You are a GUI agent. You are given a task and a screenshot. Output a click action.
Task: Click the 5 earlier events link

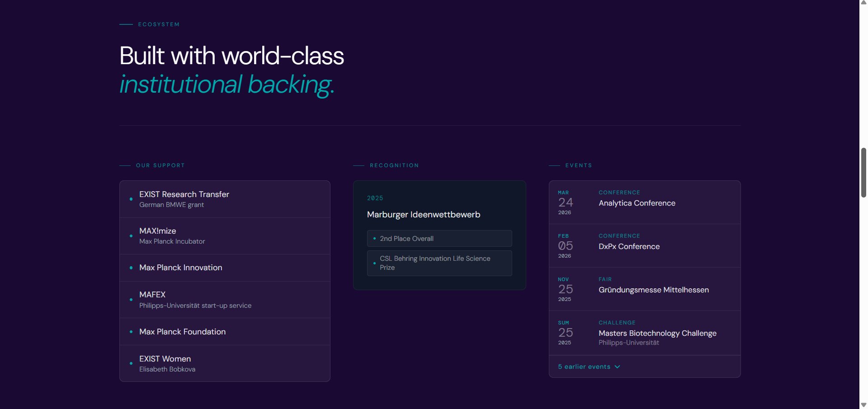(584, 367)
